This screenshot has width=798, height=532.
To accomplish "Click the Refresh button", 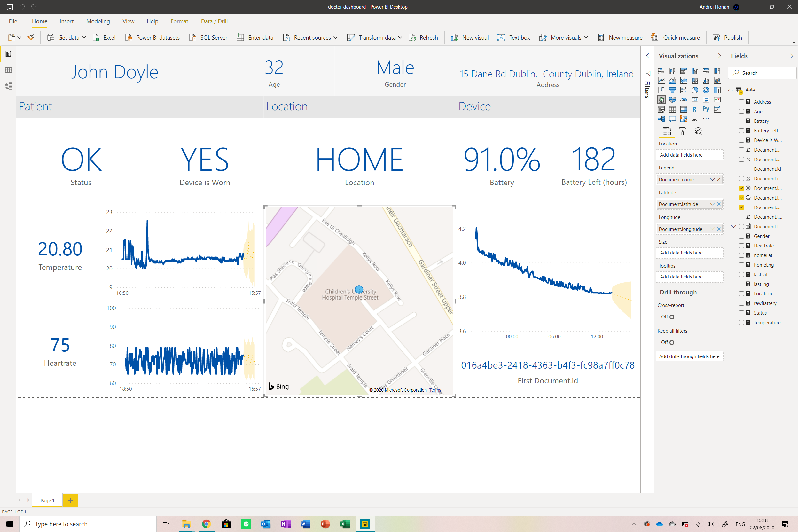I will tap(423, 38).
